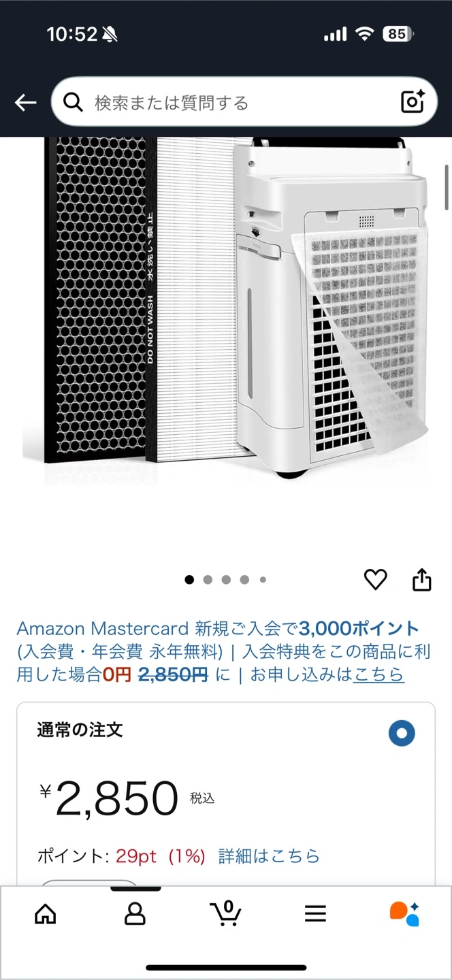The height and width of the screenshot is (980, 452).
Task: Share this product listing
Action: point(422,580)
